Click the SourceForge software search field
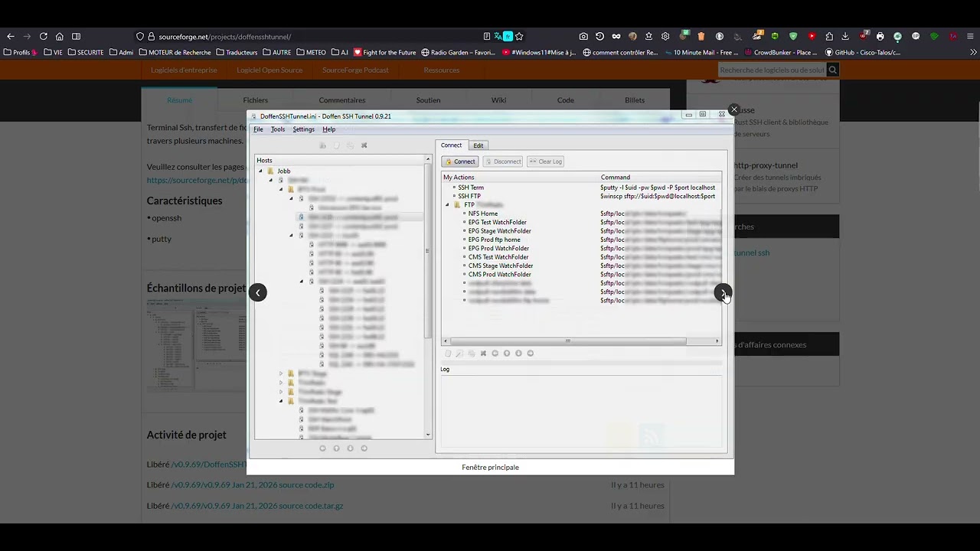Viewport: 980px width, 551px height. (772, 70)
